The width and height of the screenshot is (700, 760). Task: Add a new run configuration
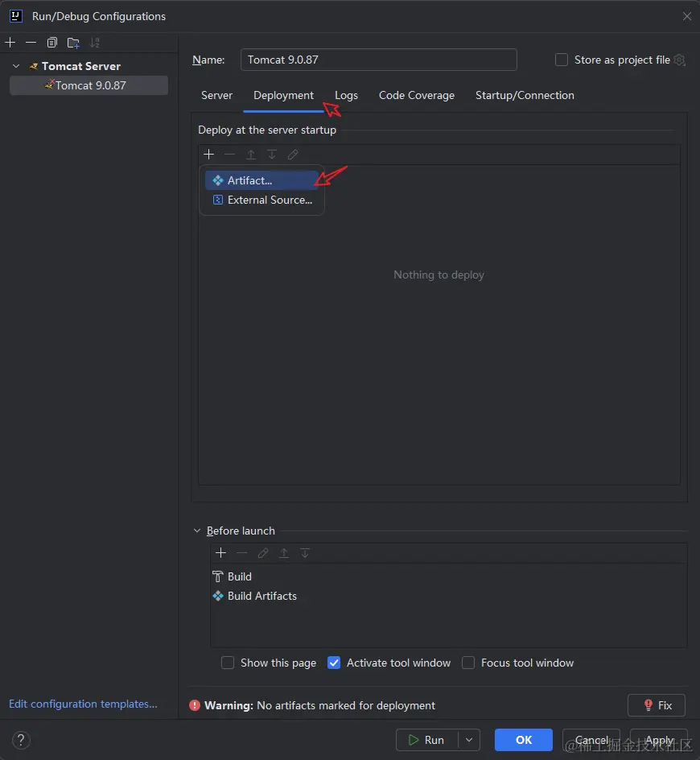(10, 43)
